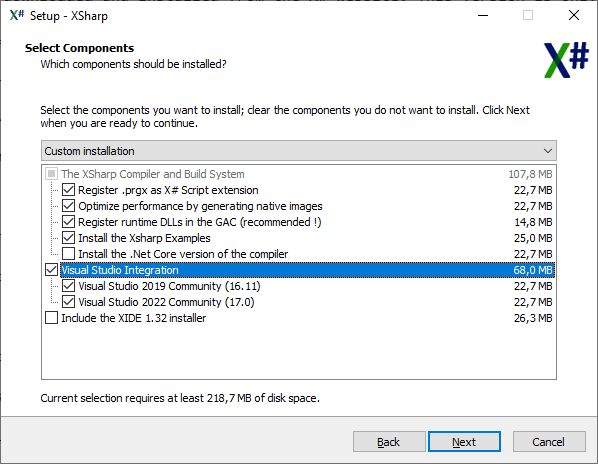Uncheck Optimize performance by generating native images
This screenshot has height=464, width=598.
pos(68,206)
